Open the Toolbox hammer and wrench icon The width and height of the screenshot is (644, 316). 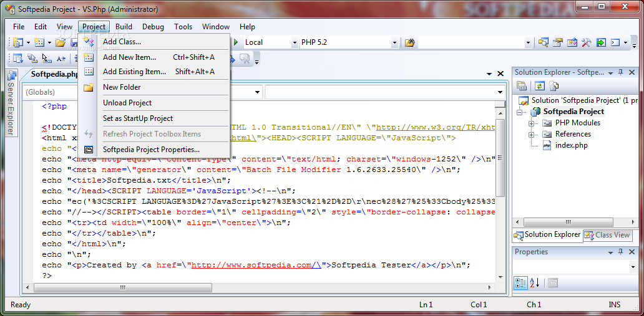coord(586,42)
